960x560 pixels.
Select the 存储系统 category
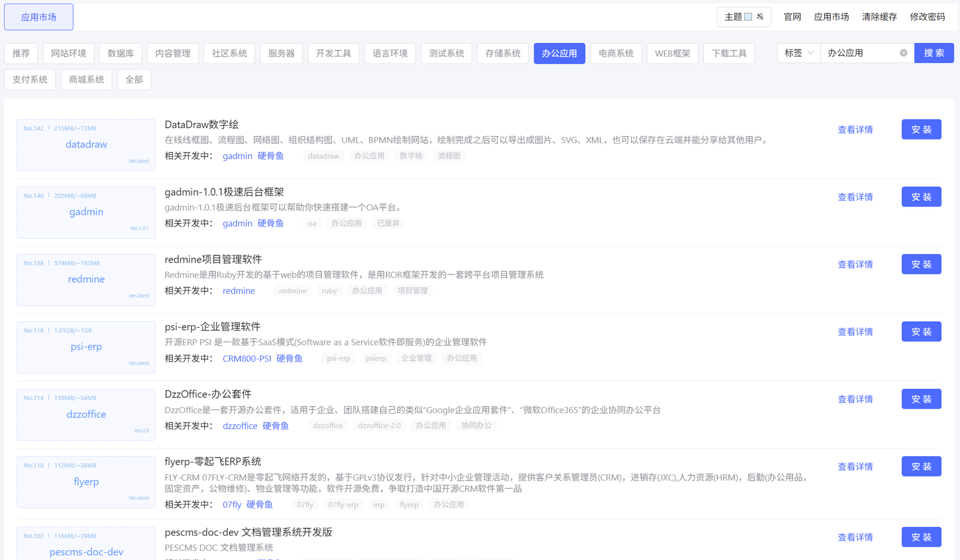click(x=503, y=53)
